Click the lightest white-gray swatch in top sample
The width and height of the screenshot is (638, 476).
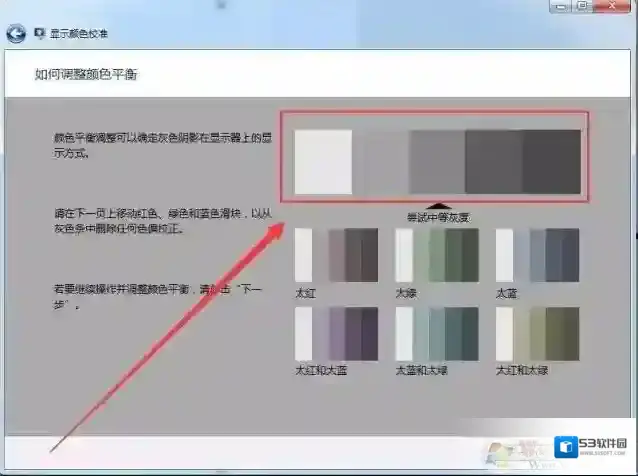[x=323, y=161]
